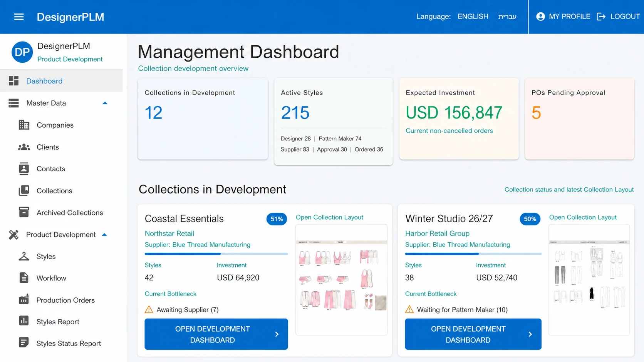Click the Expected Investment USD 156,847 value
644x362 pixels.
[454, 113]
